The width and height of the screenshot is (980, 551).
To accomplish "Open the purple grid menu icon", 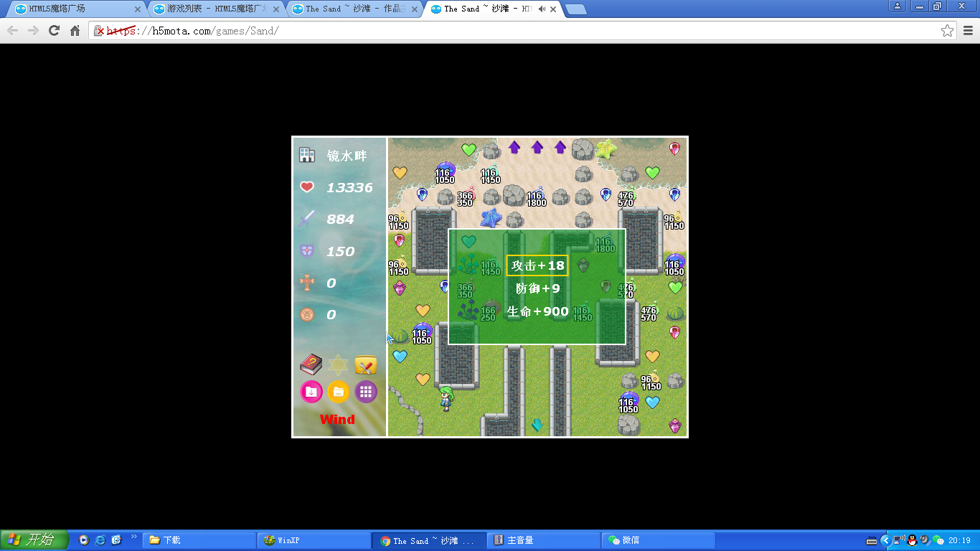I will [x=366, y=392].
